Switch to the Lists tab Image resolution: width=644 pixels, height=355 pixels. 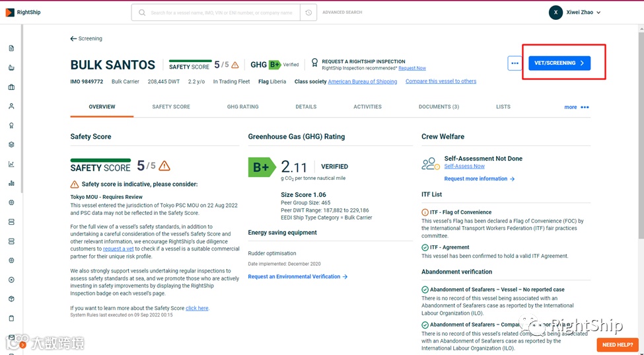tap(503, 107)
